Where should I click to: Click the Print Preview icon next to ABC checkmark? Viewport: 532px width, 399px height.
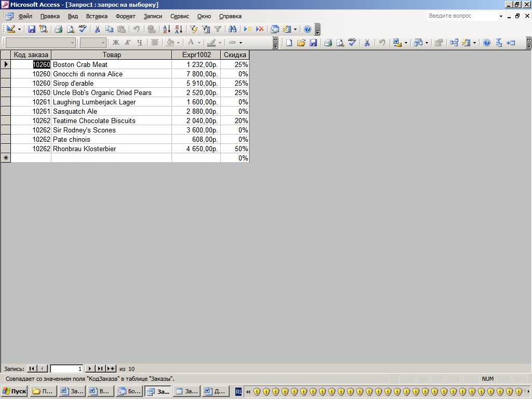click(x=71, y=29)
